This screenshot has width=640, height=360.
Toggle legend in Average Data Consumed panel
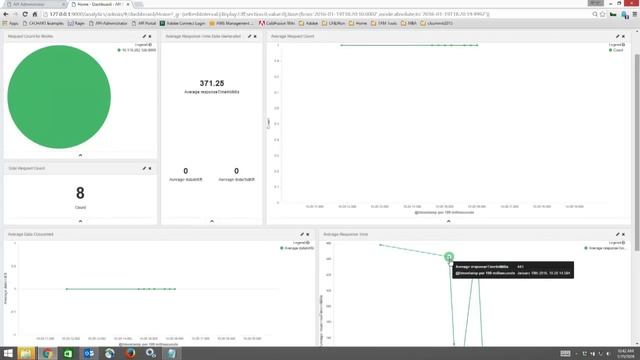[301, 243]
